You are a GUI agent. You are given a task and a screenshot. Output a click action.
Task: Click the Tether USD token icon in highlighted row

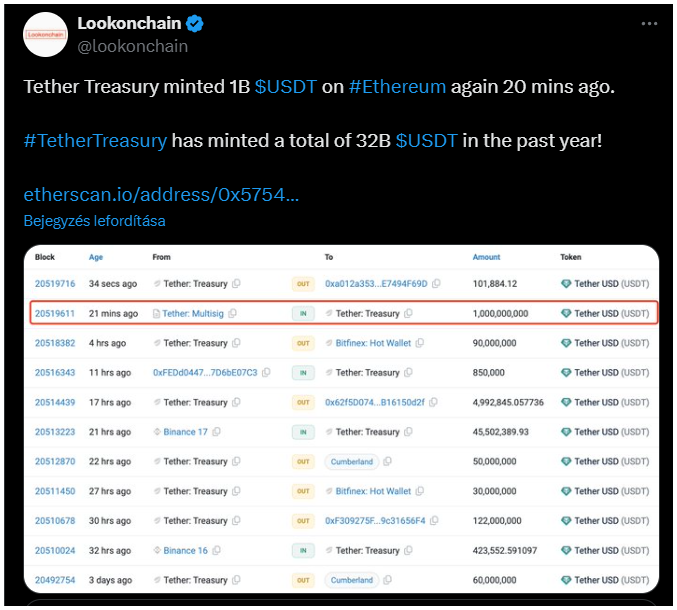coord(566,314)
